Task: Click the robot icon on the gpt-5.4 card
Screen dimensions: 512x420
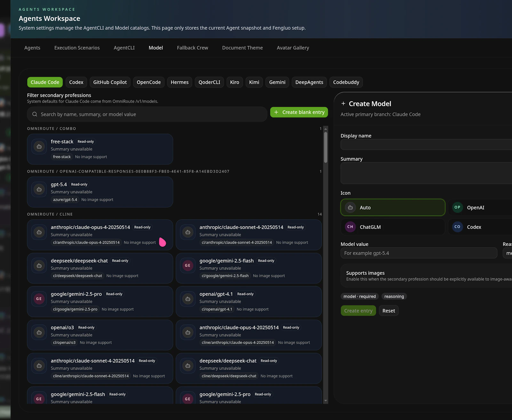Action: tap(39, 189)
